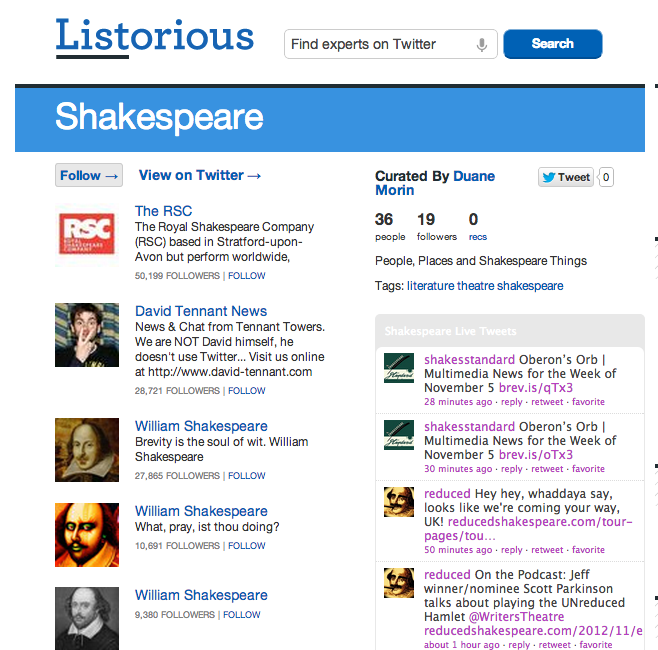The height and width of the screenshot is (650, 658).
Task: Open the RSC red logo avatar
Action: pyautogui.click(x=87, y=235)
